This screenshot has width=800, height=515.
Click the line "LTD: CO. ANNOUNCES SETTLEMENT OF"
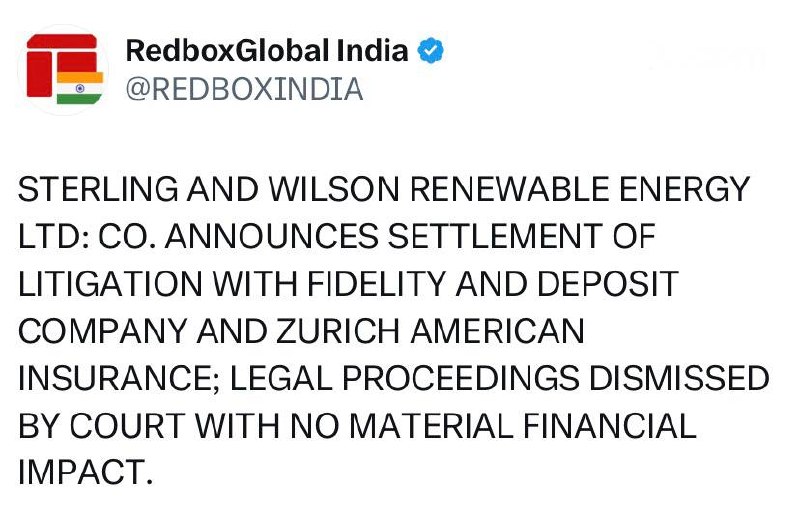(336, 237)
